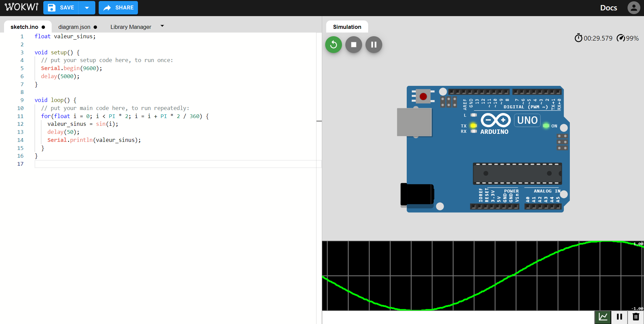Click line number 11 in editor gutter

(20, 116)
